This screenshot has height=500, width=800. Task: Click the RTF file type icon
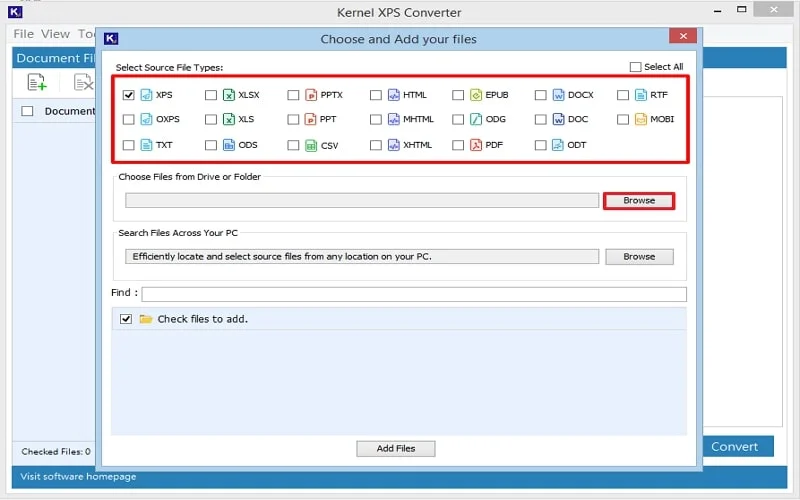[640, 95]
